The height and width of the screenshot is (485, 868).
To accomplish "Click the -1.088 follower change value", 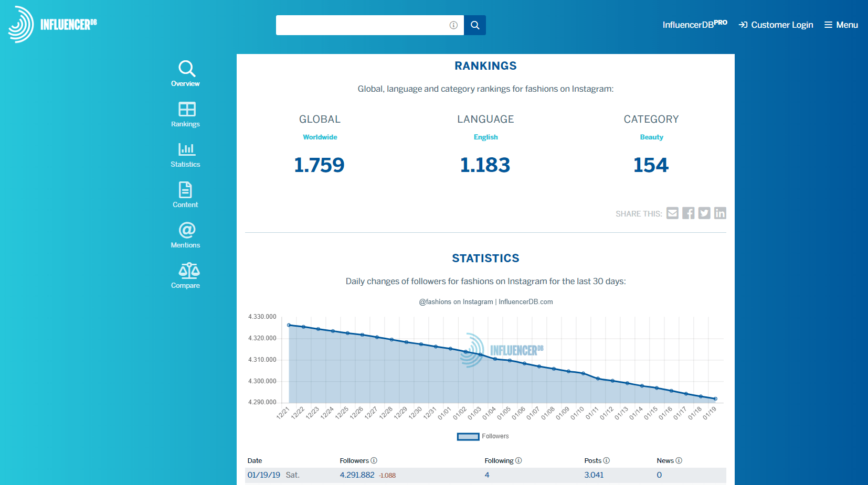I will click(387, 476).
